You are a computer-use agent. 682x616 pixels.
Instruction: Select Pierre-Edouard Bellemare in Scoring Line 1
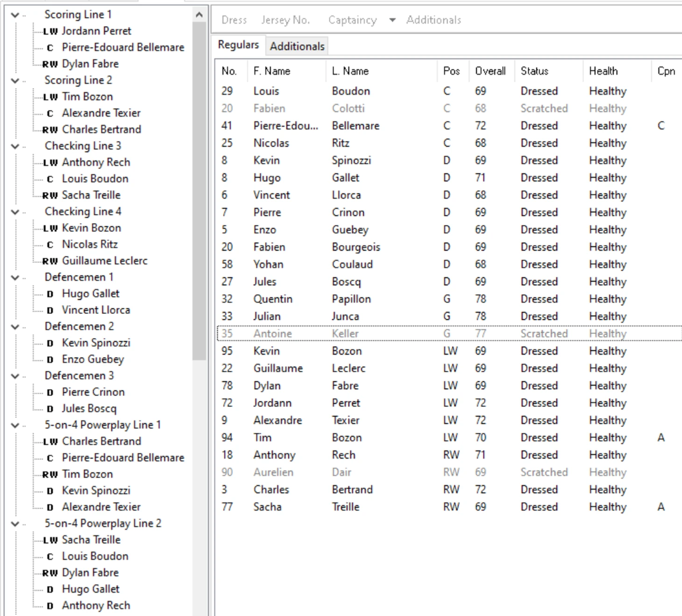[123, 48]
